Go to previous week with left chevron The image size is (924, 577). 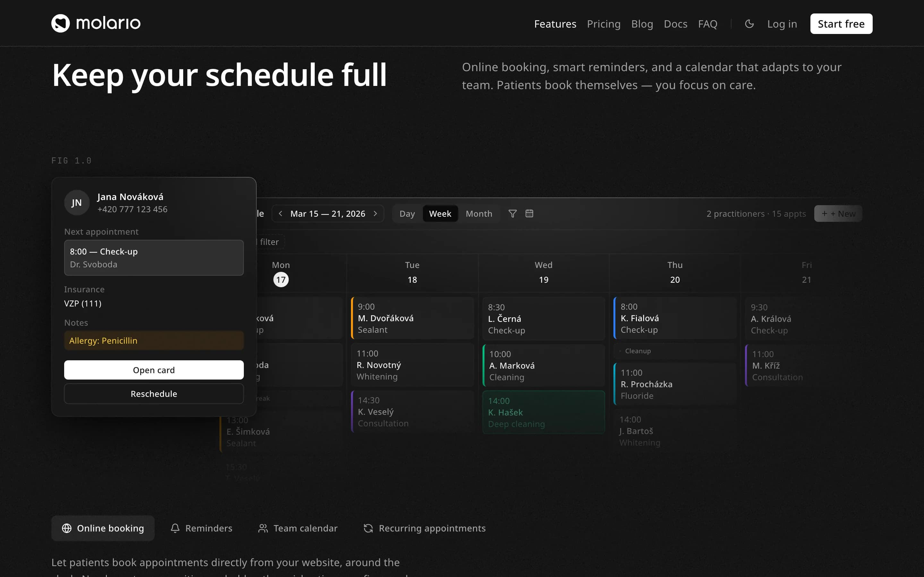pos(281,214)
